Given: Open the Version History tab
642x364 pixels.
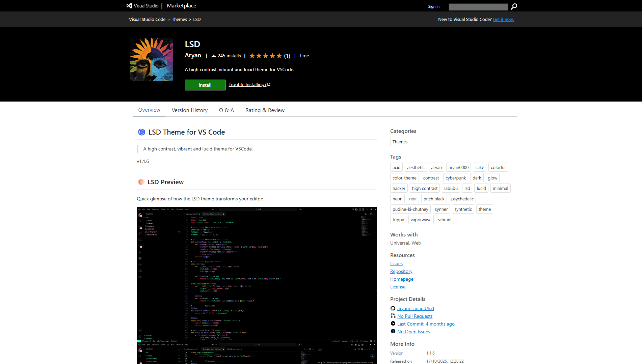Looking at the screenshot, I should [190, 110].
